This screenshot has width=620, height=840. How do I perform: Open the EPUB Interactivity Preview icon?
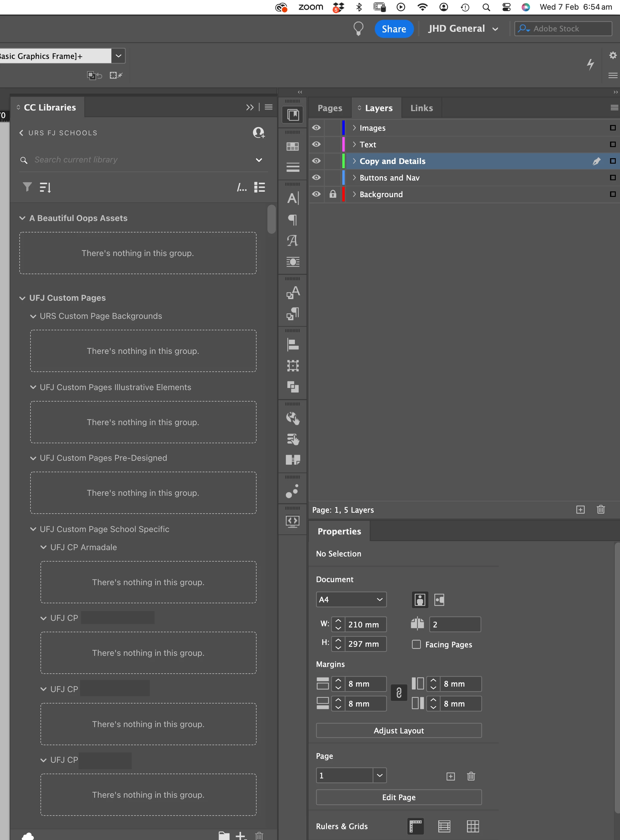tap(293, 522)
